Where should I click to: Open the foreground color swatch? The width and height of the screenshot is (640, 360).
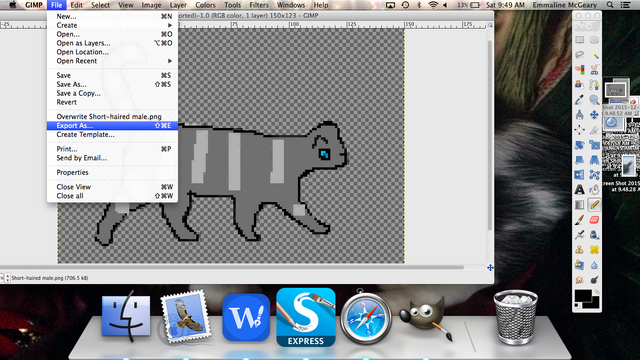(582, 296)
